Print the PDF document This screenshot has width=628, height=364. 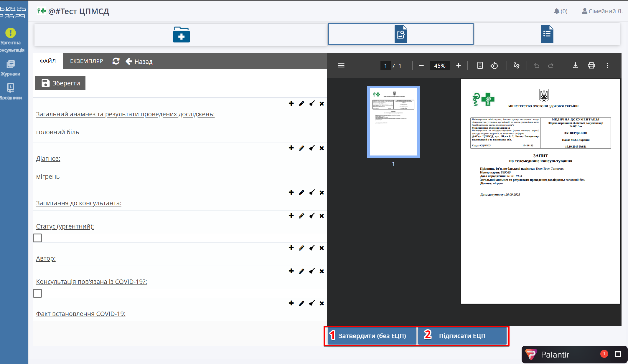591,65
